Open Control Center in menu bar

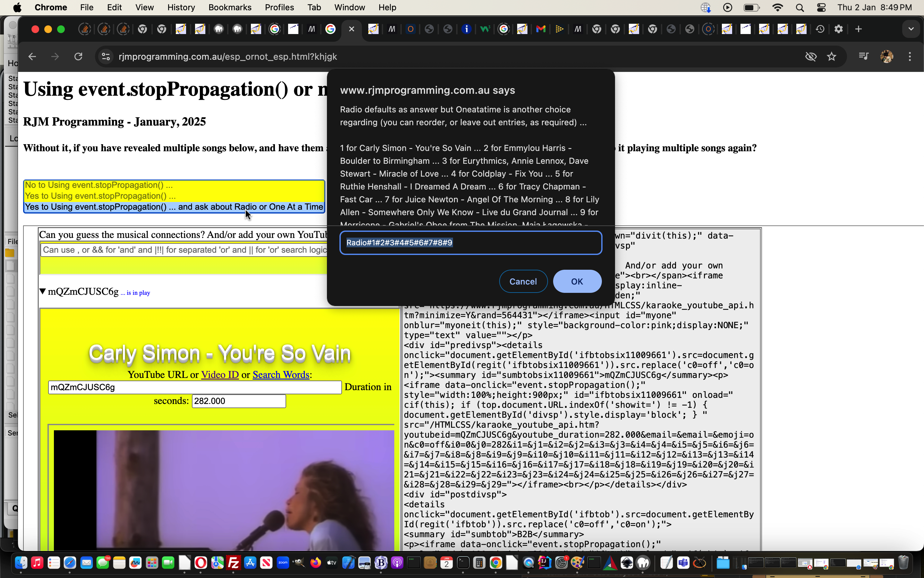[x=821, y=7]
